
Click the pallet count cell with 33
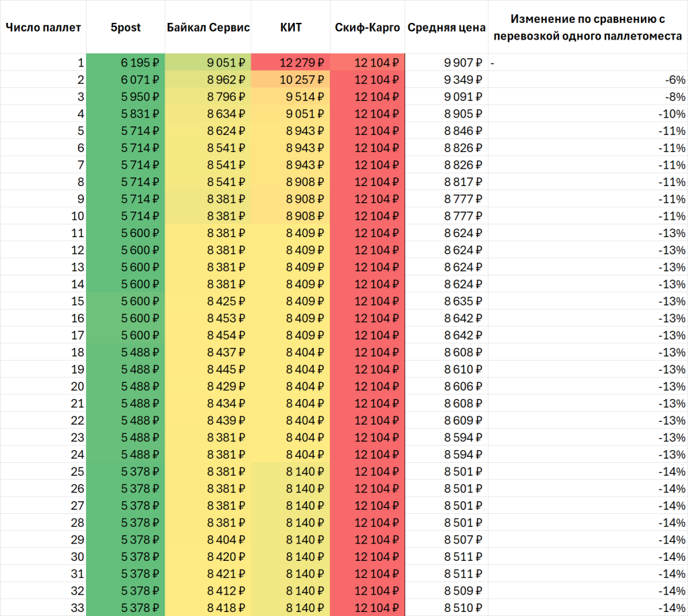tap(43, 607)
